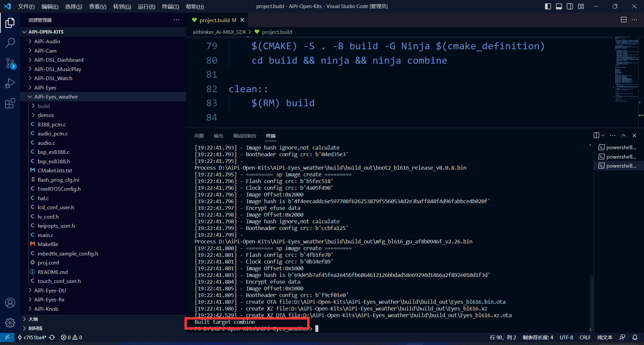Expand the timeline section 时间线
The width and height of the screenshot is (644, 345).
click(103, 328)
